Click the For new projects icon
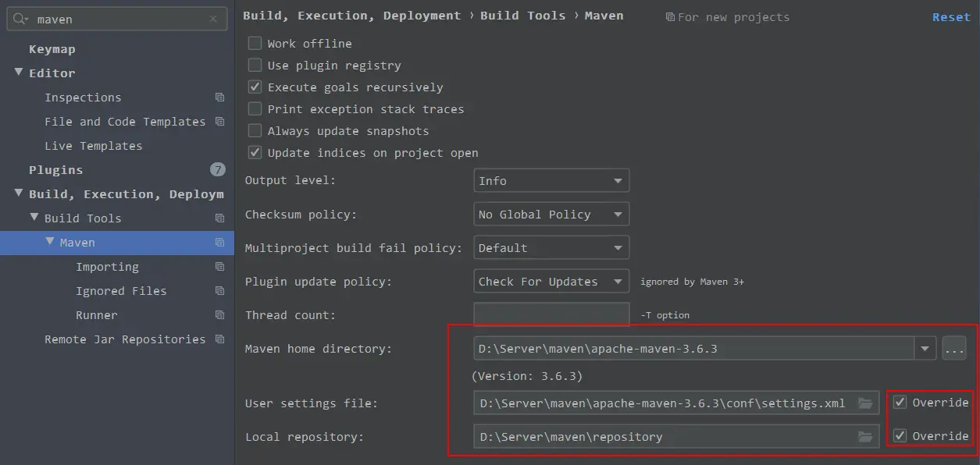 click(x=670, y=16)
